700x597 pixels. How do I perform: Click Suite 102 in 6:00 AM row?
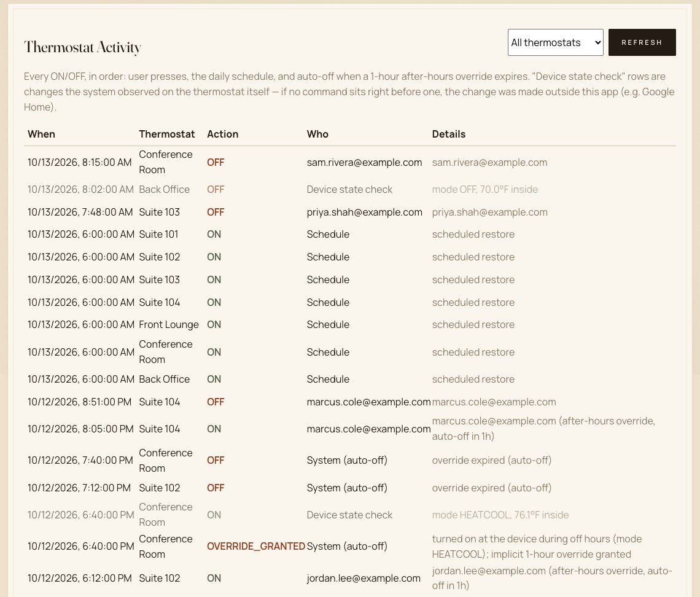point(160,257)
